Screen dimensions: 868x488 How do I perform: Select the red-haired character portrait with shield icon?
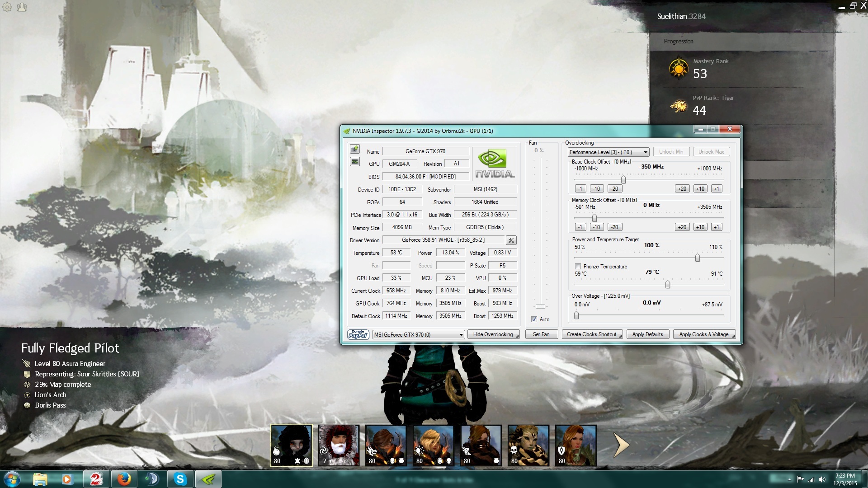point(576,446)
